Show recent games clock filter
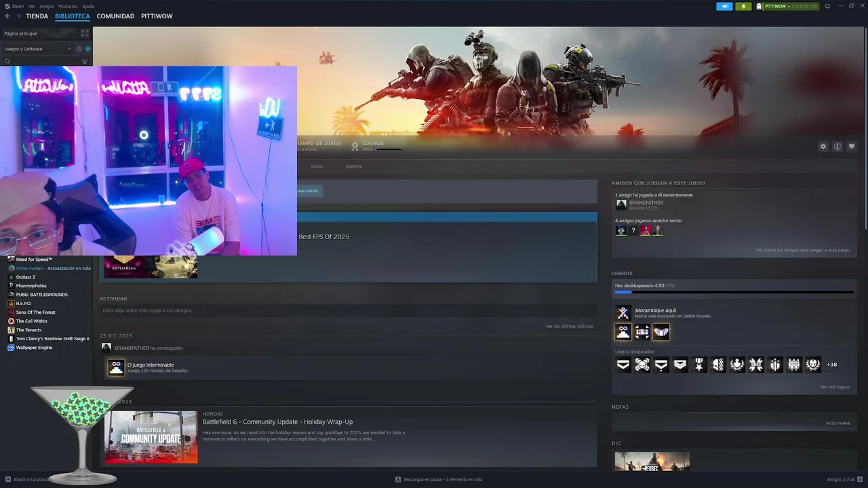This screenshot has width=868, height=488. [x=79, y=49]
